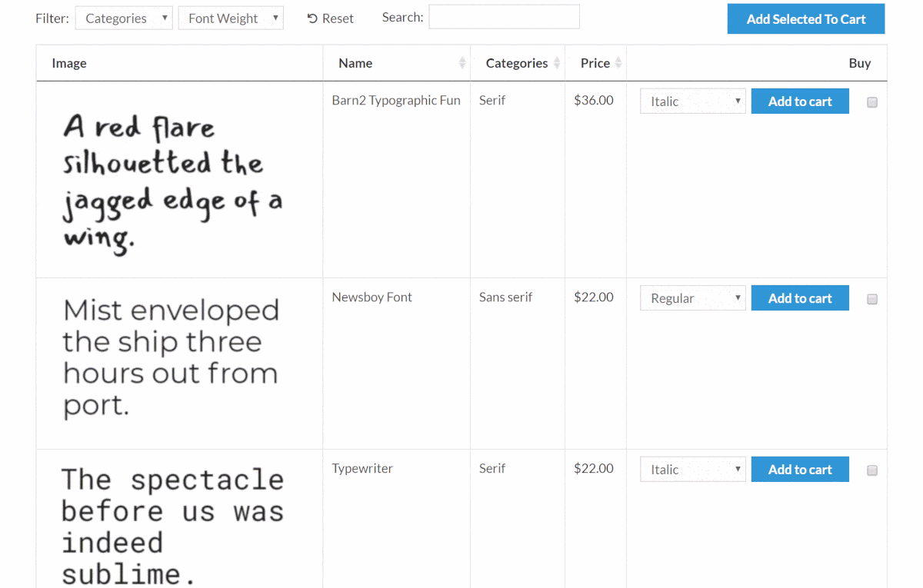Add the Newsboy Font to cart
Image resolution: width=923 pixels, height=588 pixels.
click(x=800, y=297)
